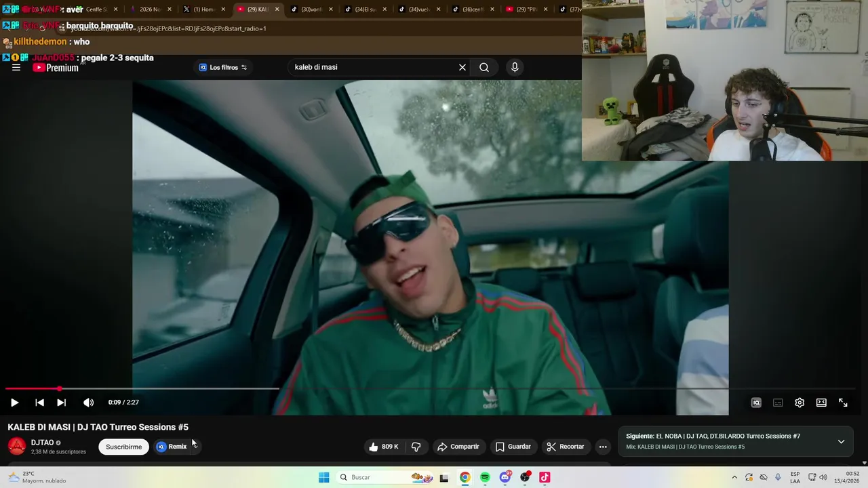Switch to the TikTok '(30)vonf' tab
Image resolution: width=868 pixels, height=488 pixels.
click(311, 9)
